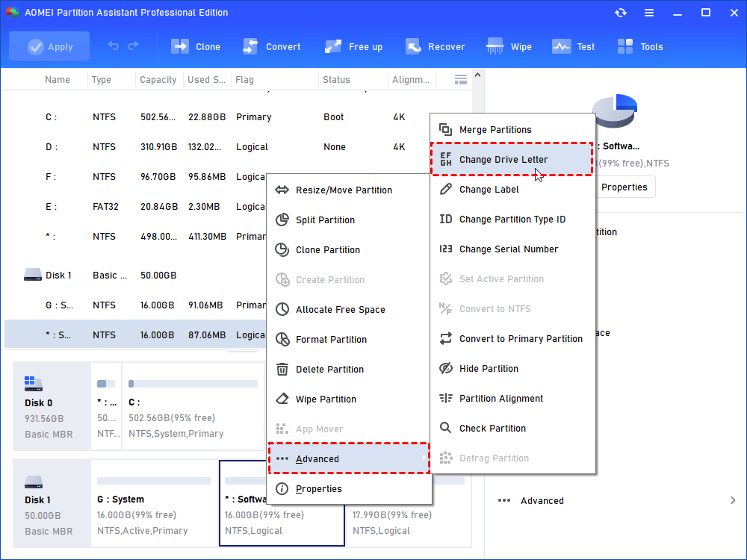The image size is (747, 560).
Task: Select the Disk 0 block in disk map
Action: pyautogui.click(x=52, y=405)
